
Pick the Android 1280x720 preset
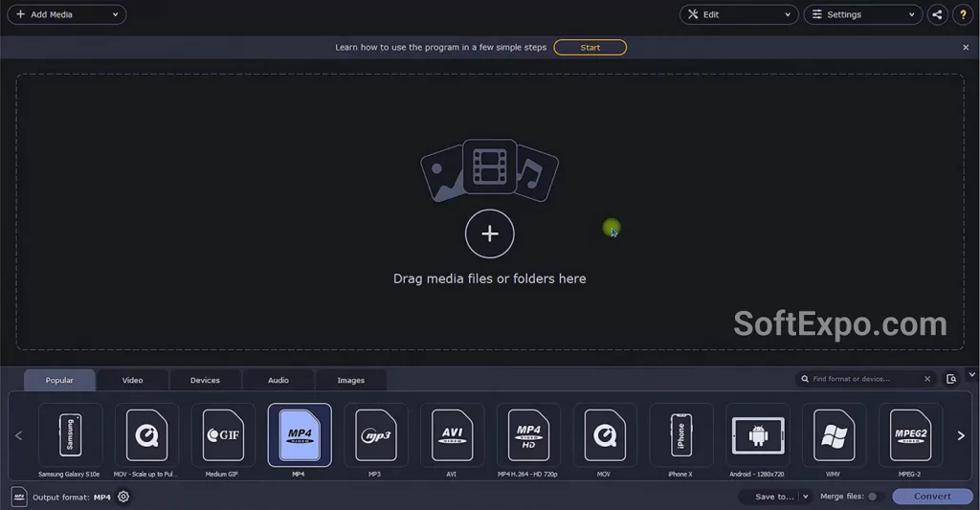[x=758, y=435]
